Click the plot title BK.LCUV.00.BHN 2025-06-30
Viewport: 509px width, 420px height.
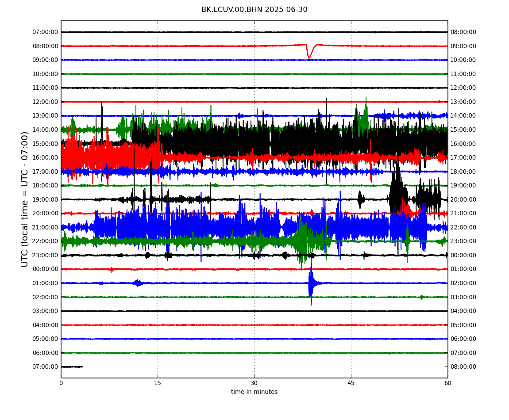pos(254,9)
